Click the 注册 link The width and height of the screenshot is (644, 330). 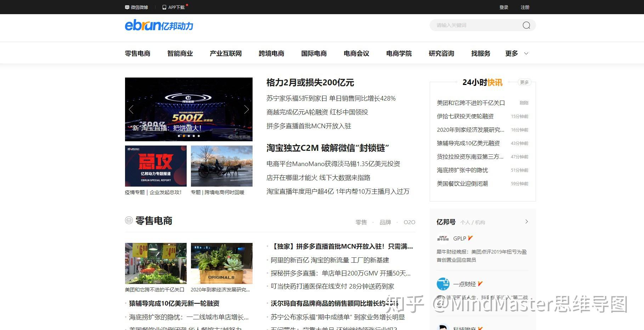(525, 7)
